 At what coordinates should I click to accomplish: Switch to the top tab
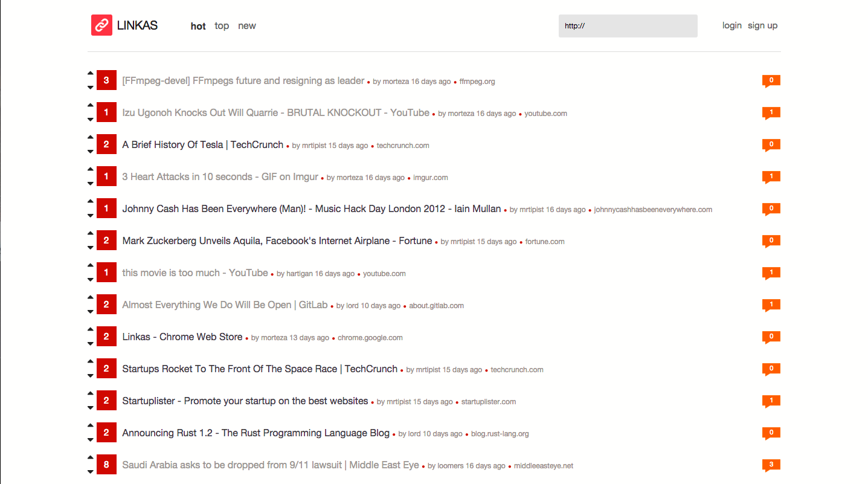222,26
